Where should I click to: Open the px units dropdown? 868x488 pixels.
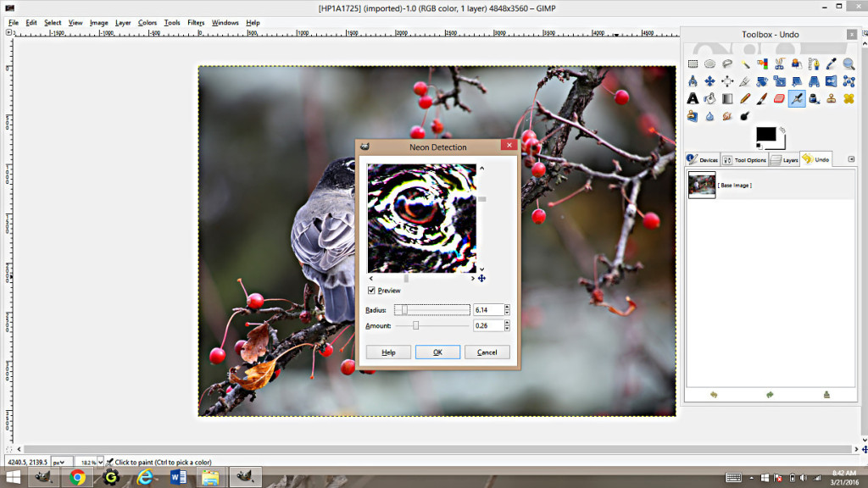tap(60, 462)
